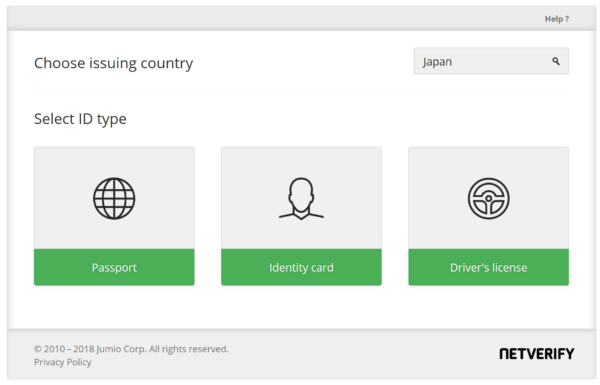Click the NETVERIFY logo
Viewport: 600px width, 385px height.
point(536,354)
